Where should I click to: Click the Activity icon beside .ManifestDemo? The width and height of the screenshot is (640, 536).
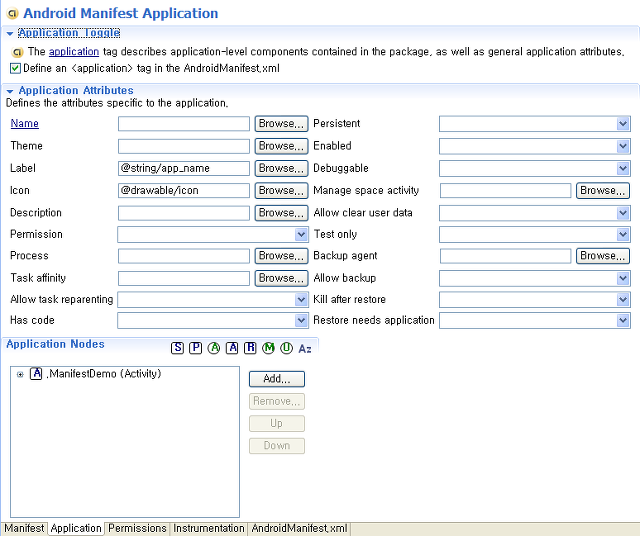(x=36, y=374)
